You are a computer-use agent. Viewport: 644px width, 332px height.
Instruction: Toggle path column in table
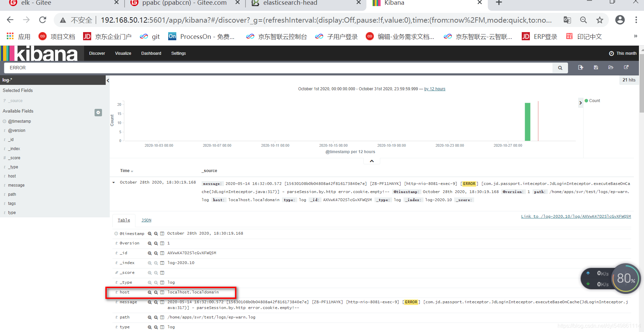(x=162, y=317)
